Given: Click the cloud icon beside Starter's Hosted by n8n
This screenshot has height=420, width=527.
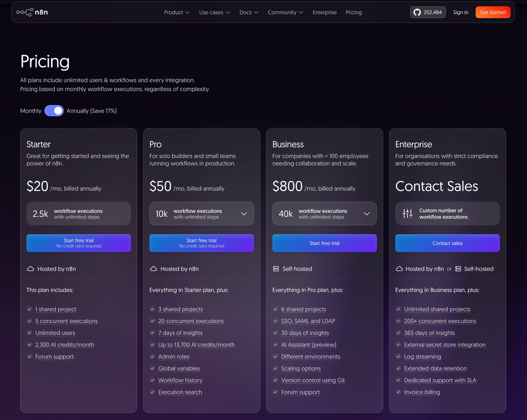Looking at the screenshot, I should [30, 269].
